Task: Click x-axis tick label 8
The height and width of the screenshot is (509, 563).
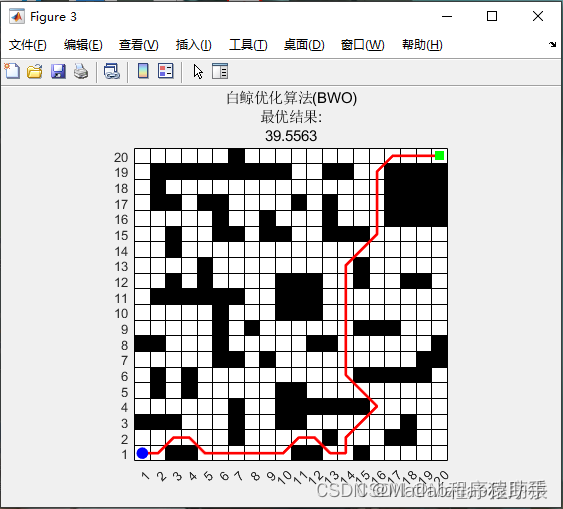Action: [x=255, y=476]
